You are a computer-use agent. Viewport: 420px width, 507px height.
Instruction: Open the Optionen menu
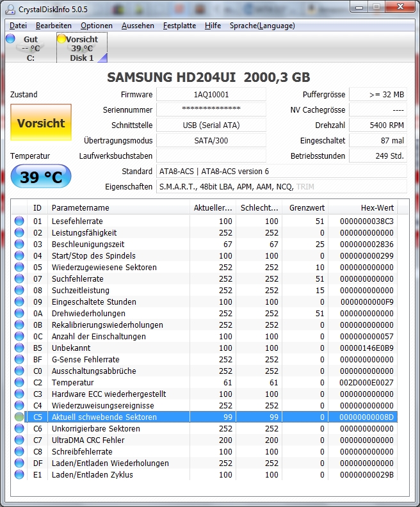tap(97, 26)
